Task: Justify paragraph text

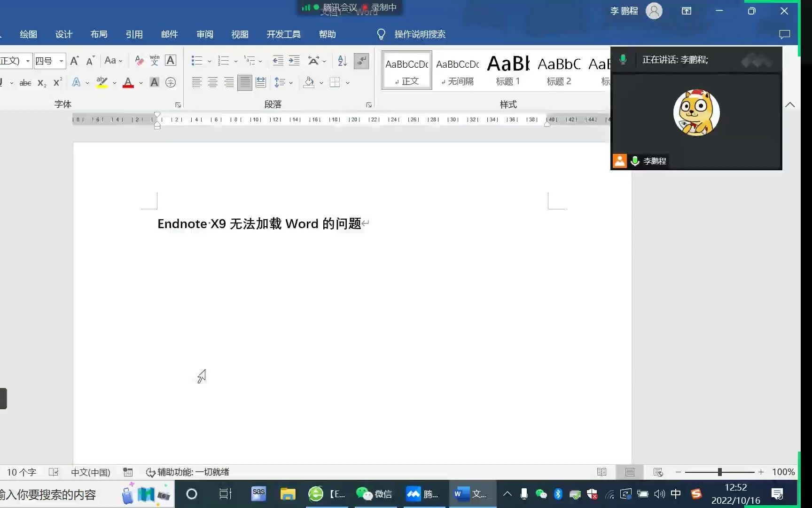Action: (x=245, y=83)
